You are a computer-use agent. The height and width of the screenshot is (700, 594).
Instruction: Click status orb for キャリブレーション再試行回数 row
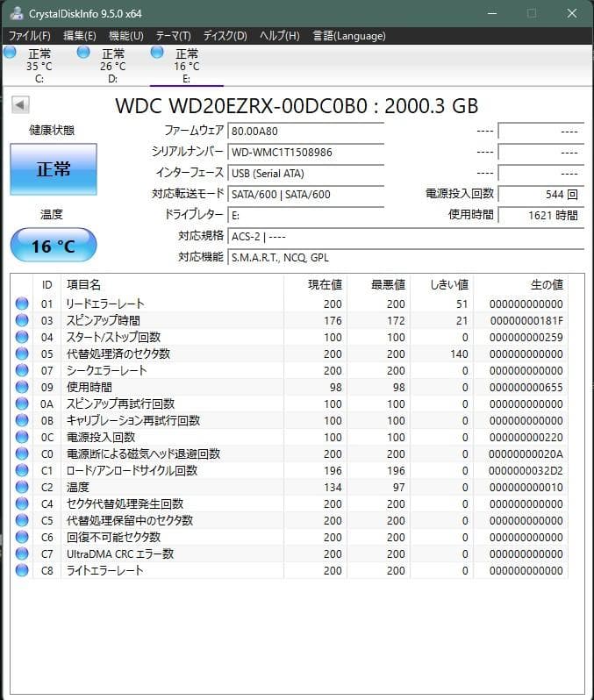(x=22, y=420)
